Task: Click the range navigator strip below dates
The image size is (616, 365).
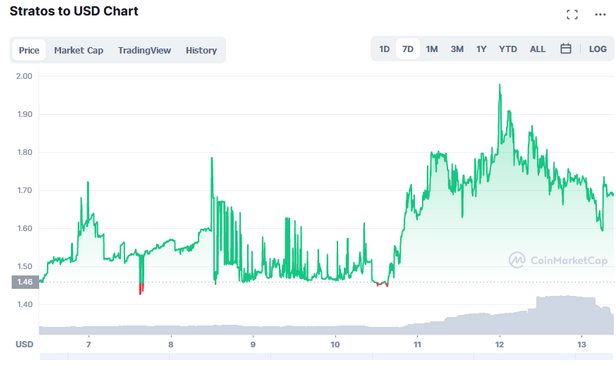Action: click(326, 356)
